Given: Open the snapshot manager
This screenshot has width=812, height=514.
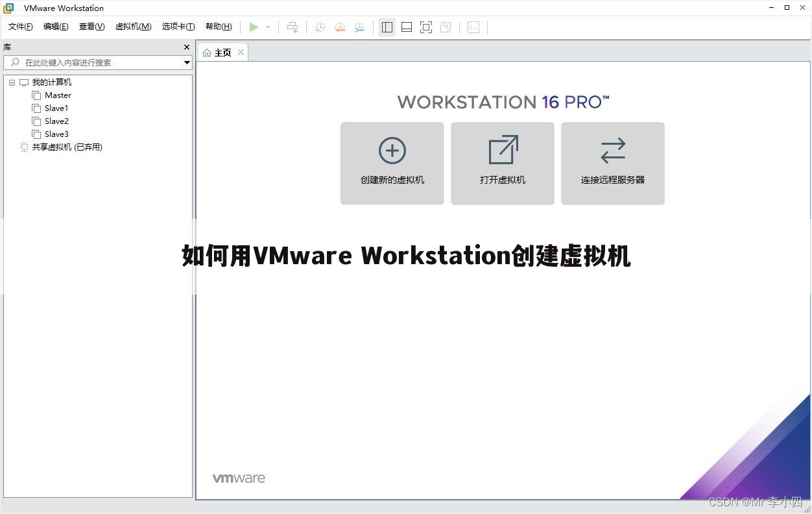Looking at the screenshot, I should (359, 27).
